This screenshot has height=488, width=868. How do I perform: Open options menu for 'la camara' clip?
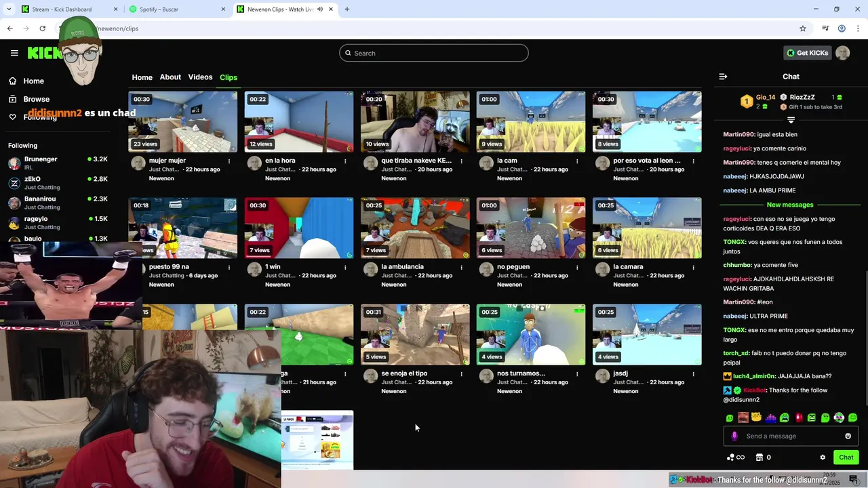tap(693, 267)
